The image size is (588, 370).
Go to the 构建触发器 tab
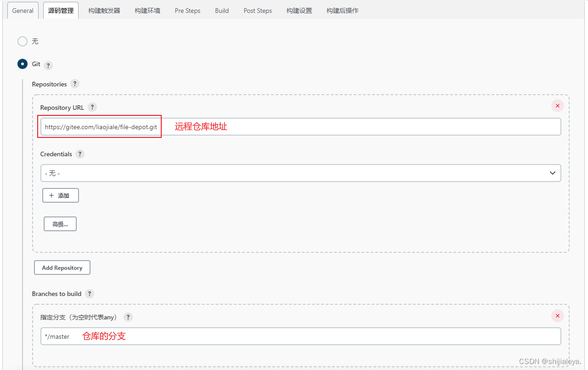pyautogui.click(x=104, y=11)
